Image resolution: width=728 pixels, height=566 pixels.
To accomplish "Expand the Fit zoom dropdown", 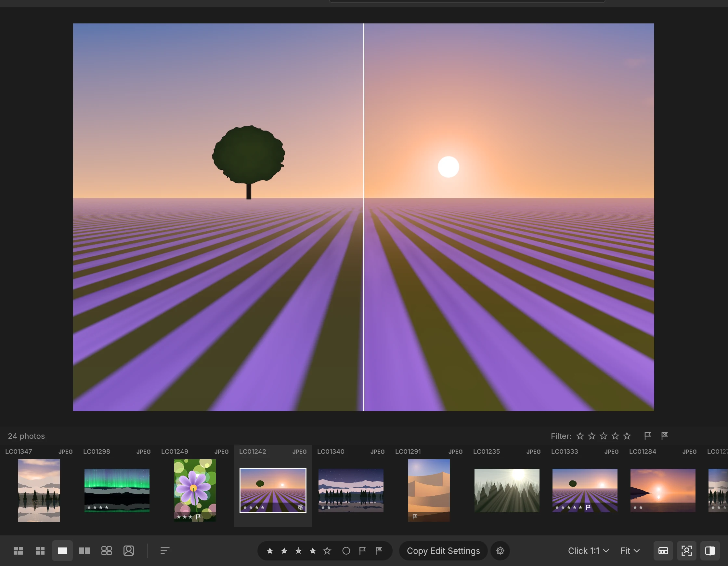I will [630, 551].
